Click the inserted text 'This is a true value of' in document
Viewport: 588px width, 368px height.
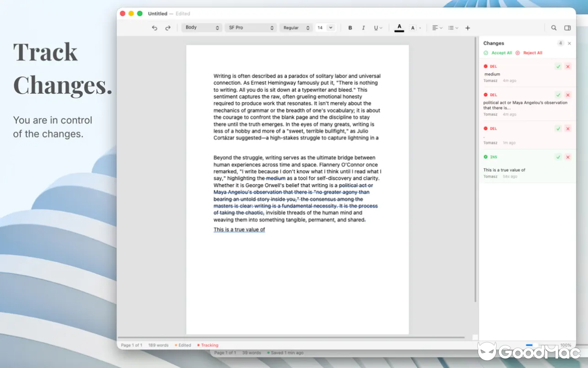239,230
